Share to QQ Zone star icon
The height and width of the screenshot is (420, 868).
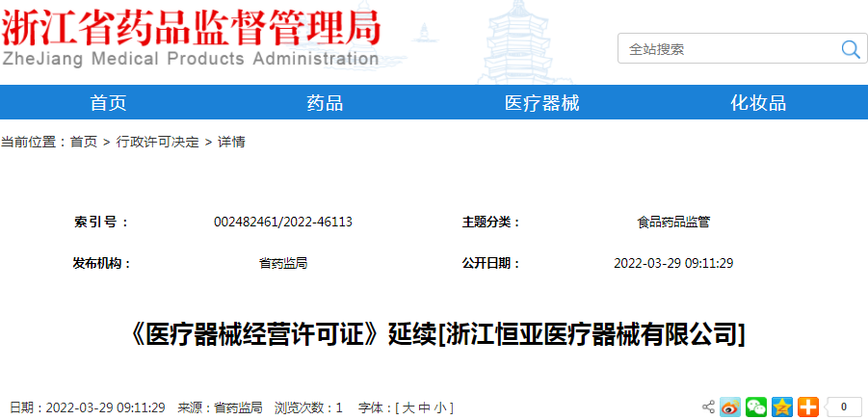pyautogui.click(x=782, y=407)
